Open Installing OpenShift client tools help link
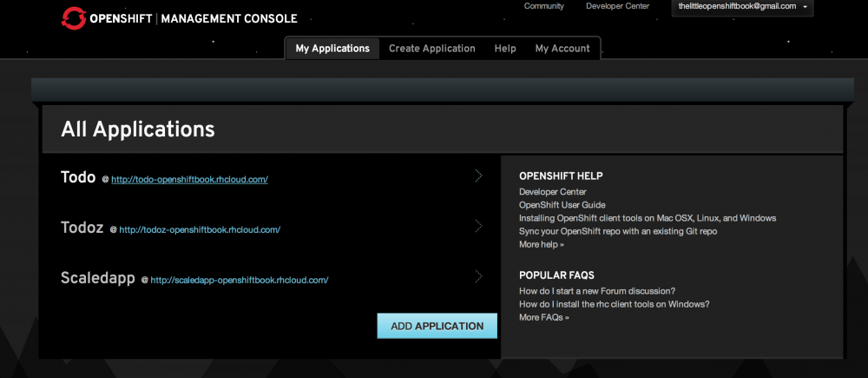 tap(647, 218)
